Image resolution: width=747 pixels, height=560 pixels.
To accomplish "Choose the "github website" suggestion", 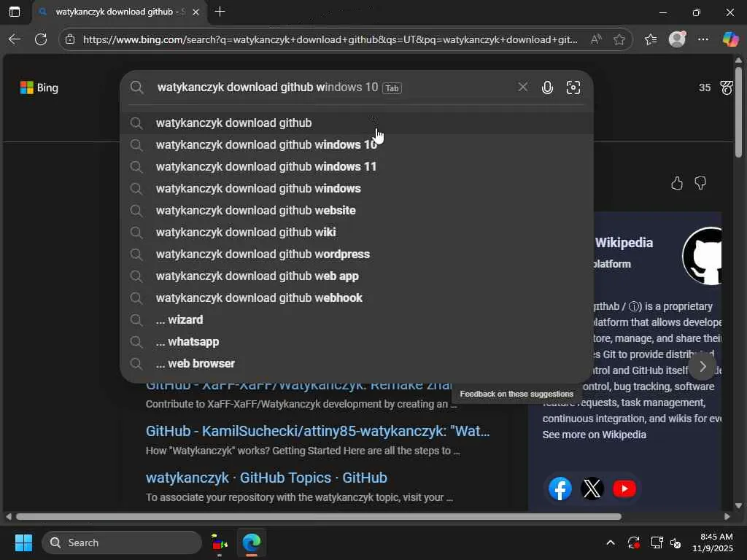I will pyautogui.click(x=357, y=211).
